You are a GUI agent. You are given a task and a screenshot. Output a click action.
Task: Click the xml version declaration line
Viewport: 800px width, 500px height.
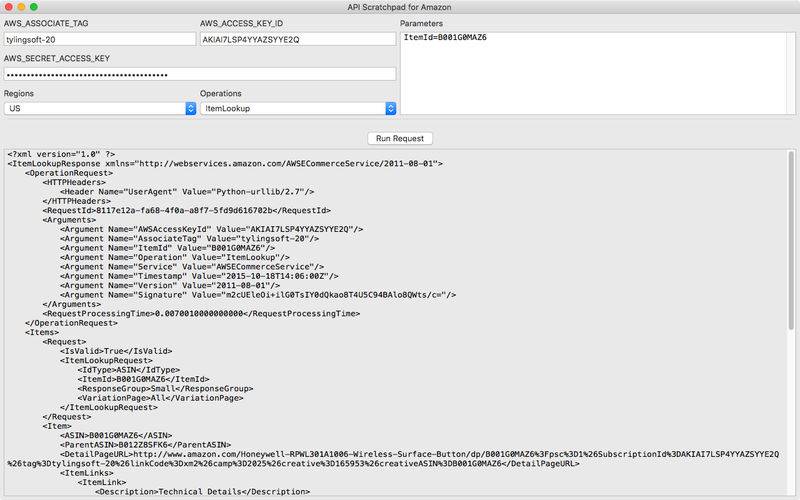(61, 154)
